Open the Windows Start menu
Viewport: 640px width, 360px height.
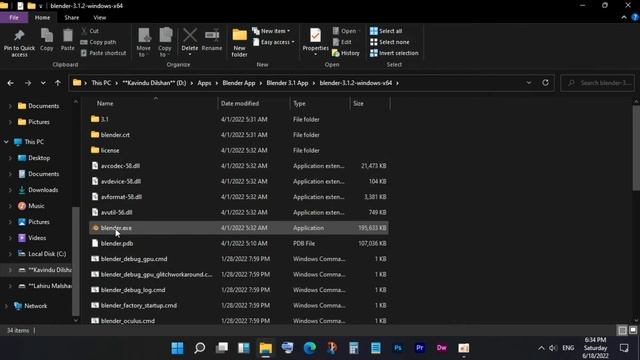point(178,348)
